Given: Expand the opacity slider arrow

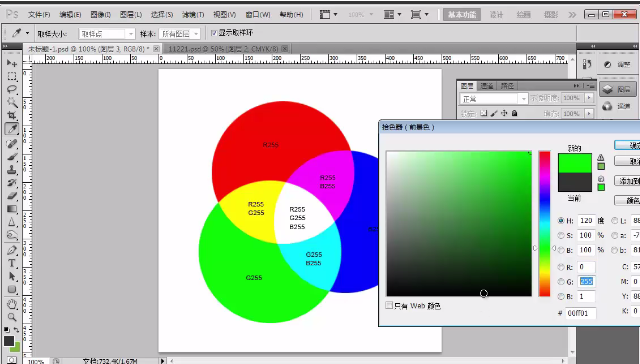Looking at the screenshot, I should coord(589,98).
